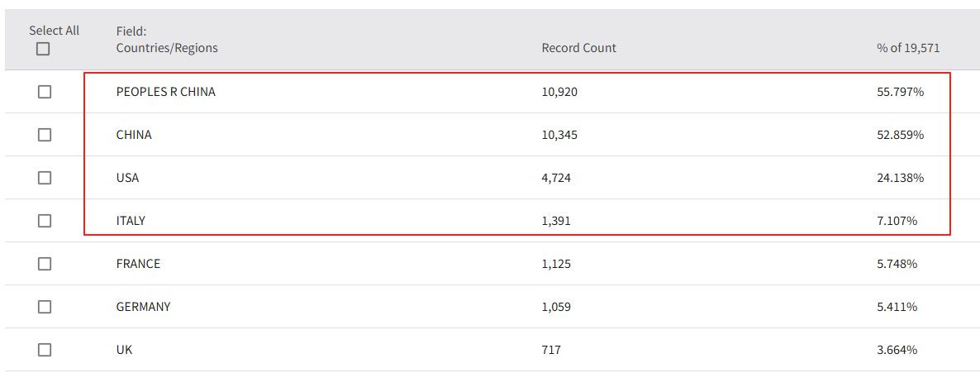Click the 5.748% percentage for FRANCE
This screenshot has width=980, height=373.
897,264
